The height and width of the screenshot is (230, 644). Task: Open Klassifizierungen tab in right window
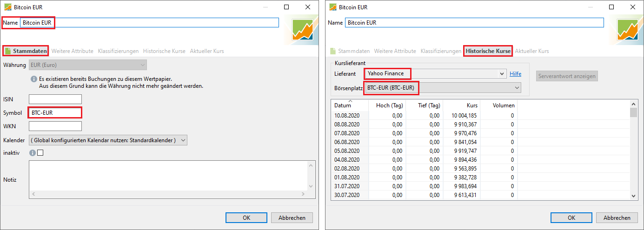(441, 51)
